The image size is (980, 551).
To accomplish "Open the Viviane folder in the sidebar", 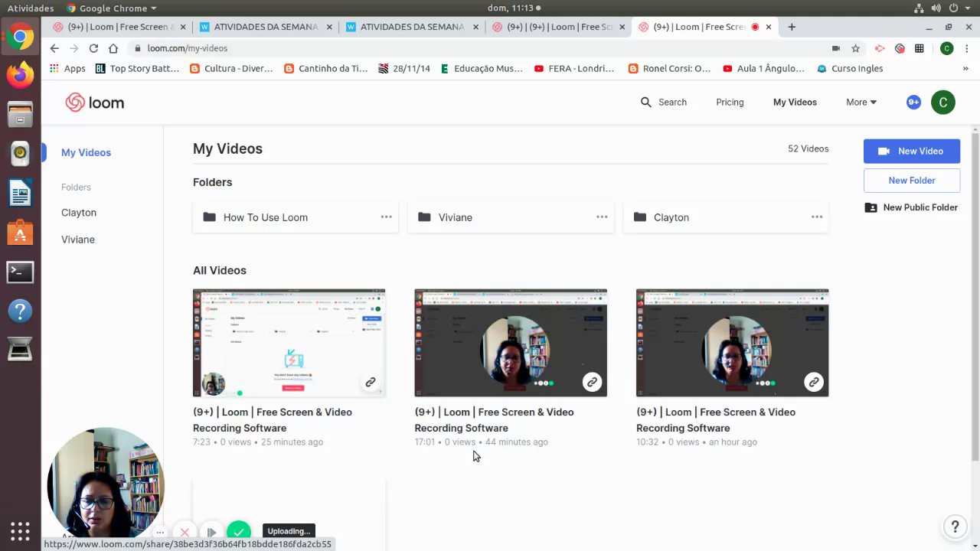I will click(78, 240).
